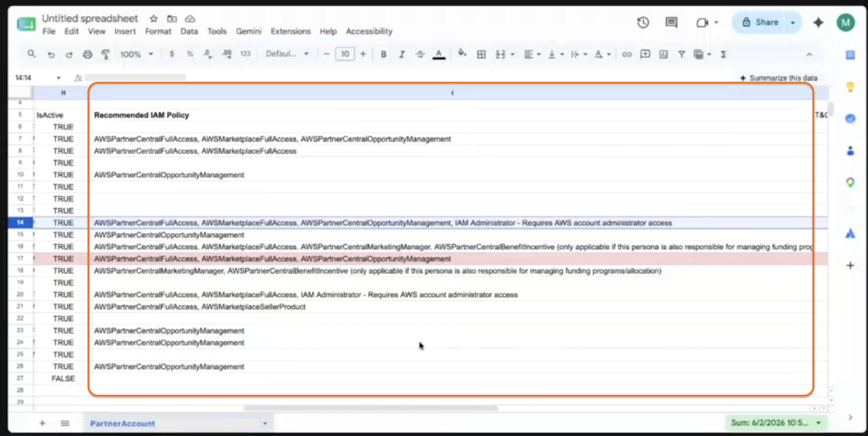Screen dimensions: 868x436
Task: Add a new sheet
Action: point(42,423)
